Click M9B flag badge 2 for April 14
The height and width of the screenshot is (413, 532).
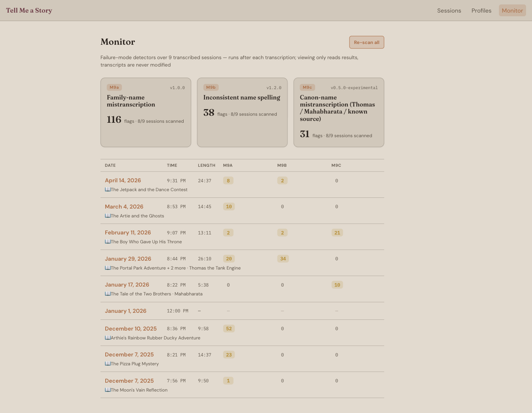click(282, 181)
